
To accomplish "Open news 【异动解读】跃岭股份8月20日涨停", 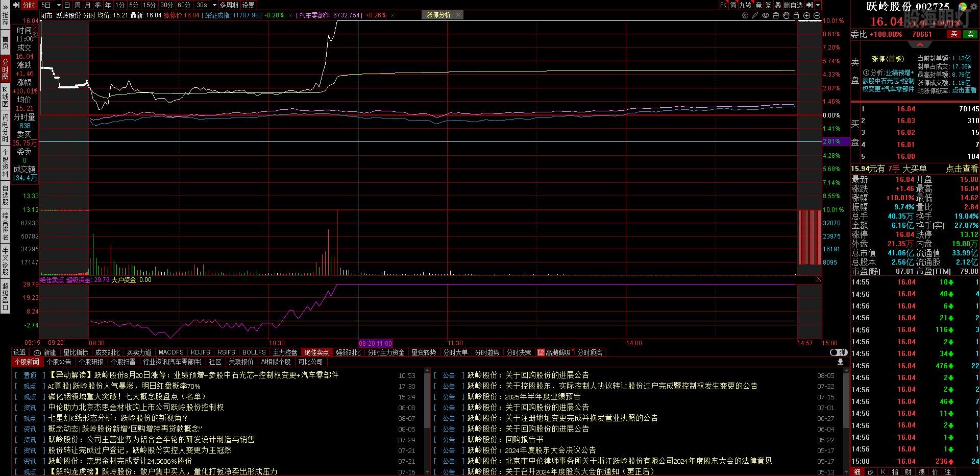I will 193,375.
